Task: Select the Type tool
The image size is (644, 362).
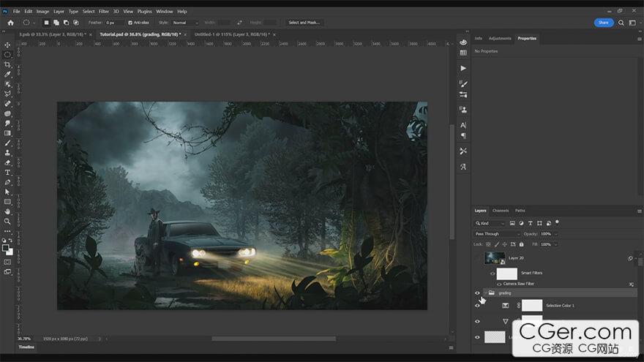Action: [7, 173]
